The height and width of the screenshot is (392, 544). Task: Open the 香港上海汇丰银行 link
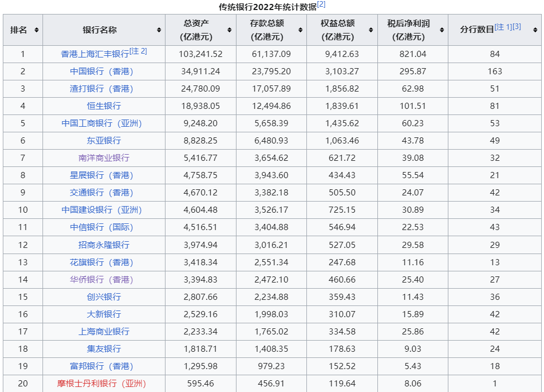coord(94,54)
